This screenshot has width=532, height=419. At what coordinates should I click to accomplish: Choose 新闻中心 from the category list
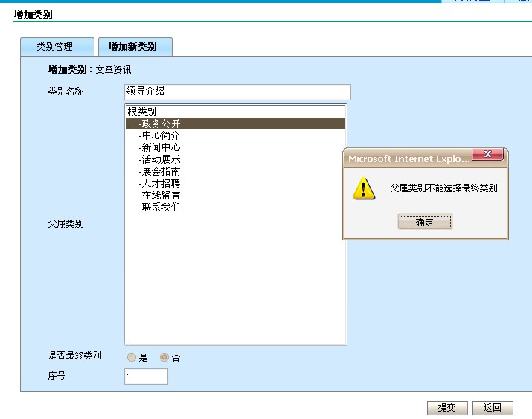tap(160, 147)
